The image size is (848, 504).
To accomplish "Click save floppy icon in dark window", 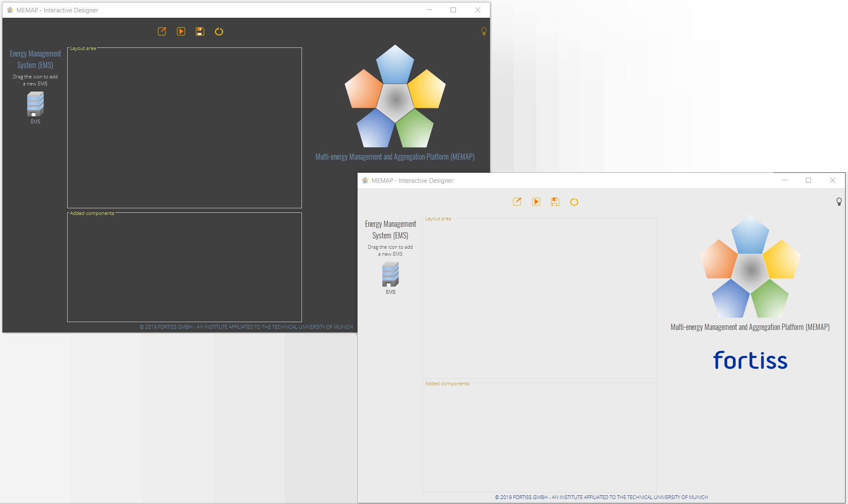I will click(200, 31).
